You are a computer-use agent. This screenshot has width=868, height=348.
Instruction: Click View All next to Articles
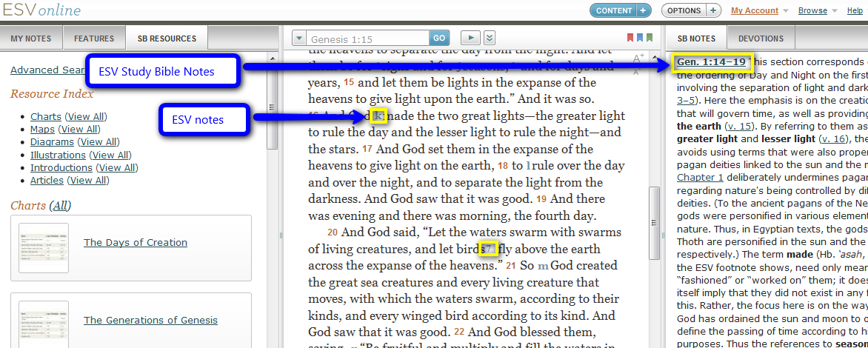(89, 181)
